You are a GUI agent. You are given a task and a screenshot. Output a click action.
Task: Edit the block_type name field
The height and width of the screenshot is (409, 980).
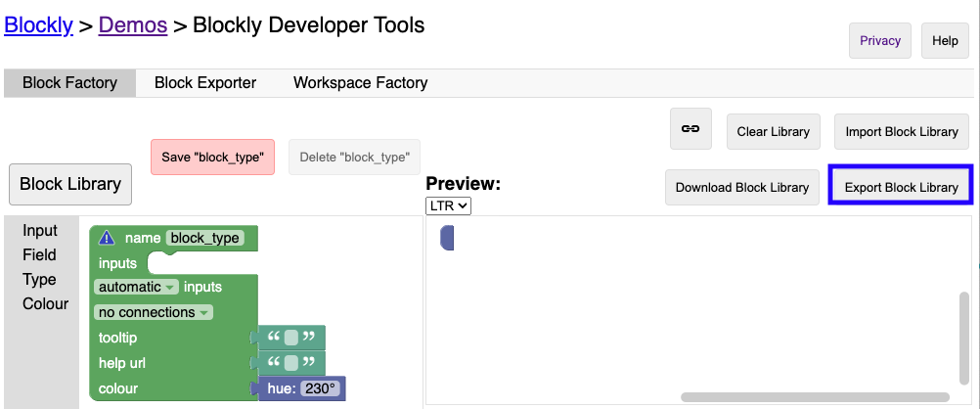[x=204, y=238]
